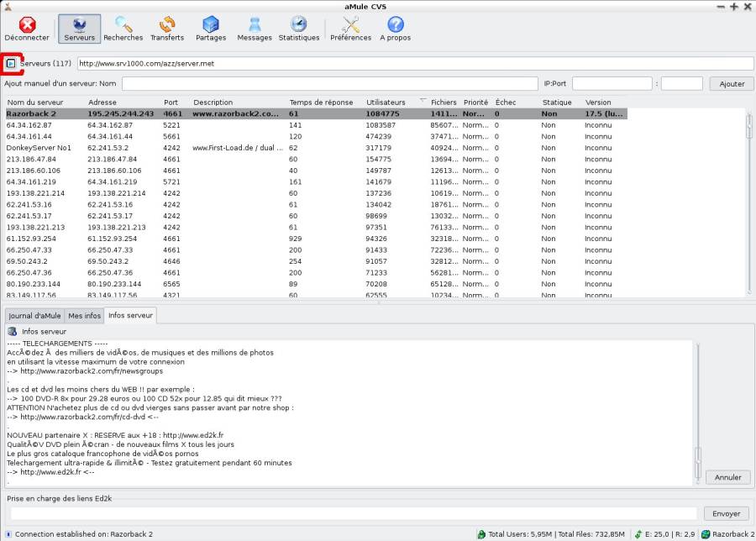
Task: Click the Ajouter button
Action: point(732,84)
